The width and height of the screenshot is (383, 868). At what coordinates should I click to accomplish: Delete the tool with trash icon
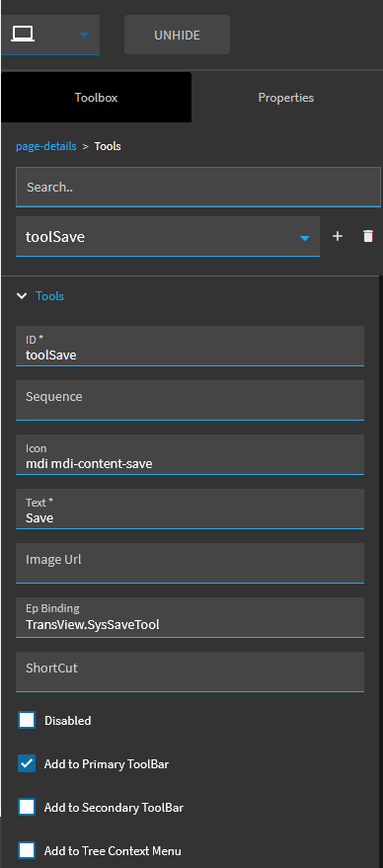[368, 237]
